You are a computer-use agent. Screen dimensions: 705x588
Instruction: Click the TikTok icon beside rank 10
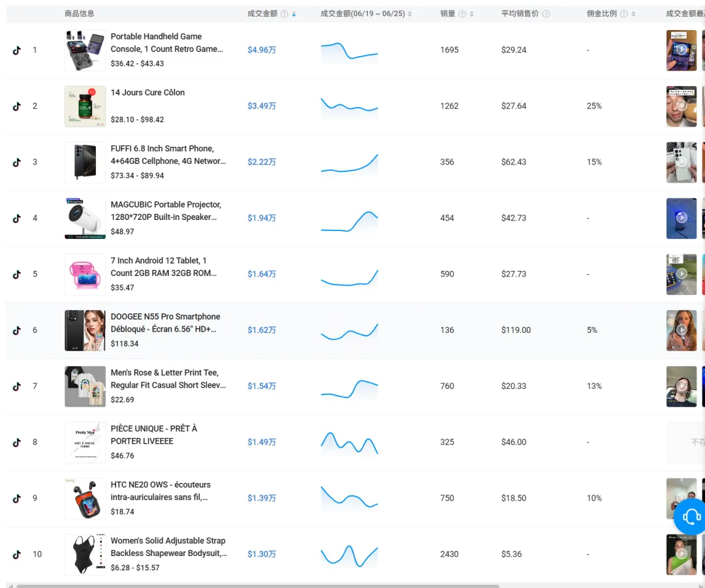click(x=16, y=554)
